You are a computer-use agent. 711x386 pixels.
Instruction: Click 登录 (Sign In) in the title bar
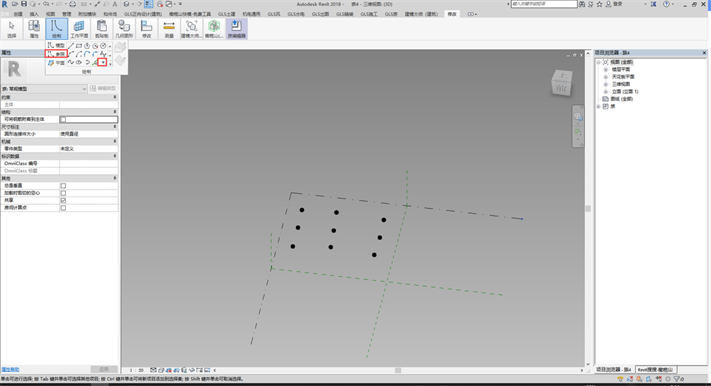point(617,4)
